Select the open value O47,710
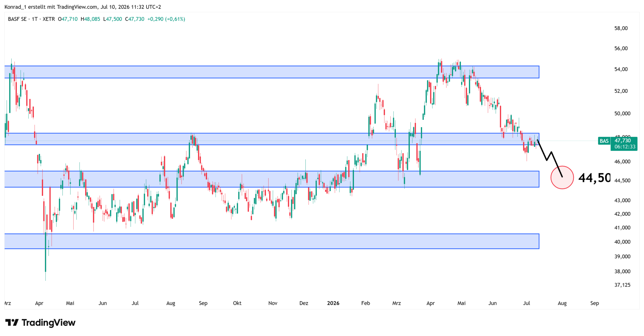Image resolution: width=644 pixels, height=336 pixels. (x=68, y=19)
